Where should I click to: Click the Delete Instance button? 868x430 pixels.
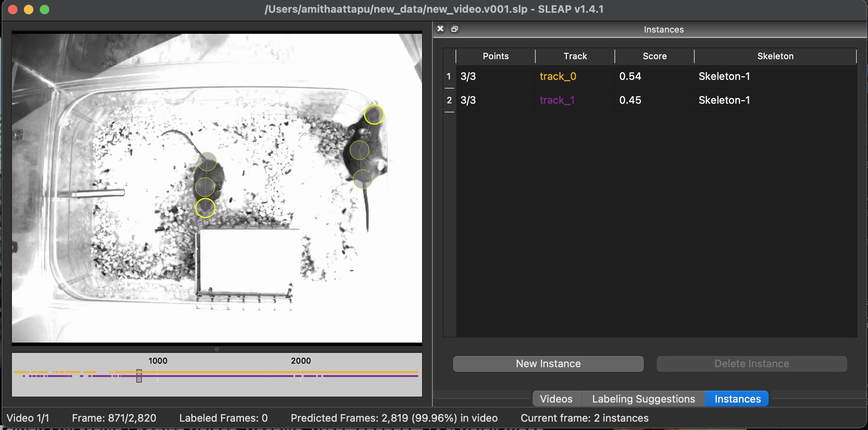pos(751,364)
